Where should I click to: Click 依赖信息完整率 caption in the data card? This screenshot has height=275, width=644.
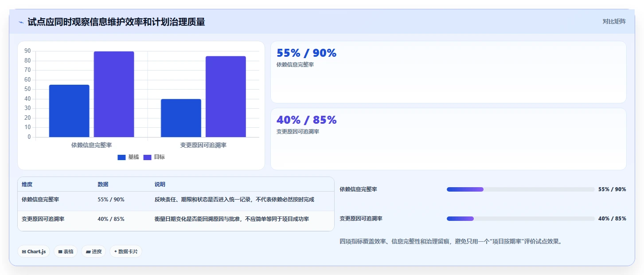(x=295, y=65)
